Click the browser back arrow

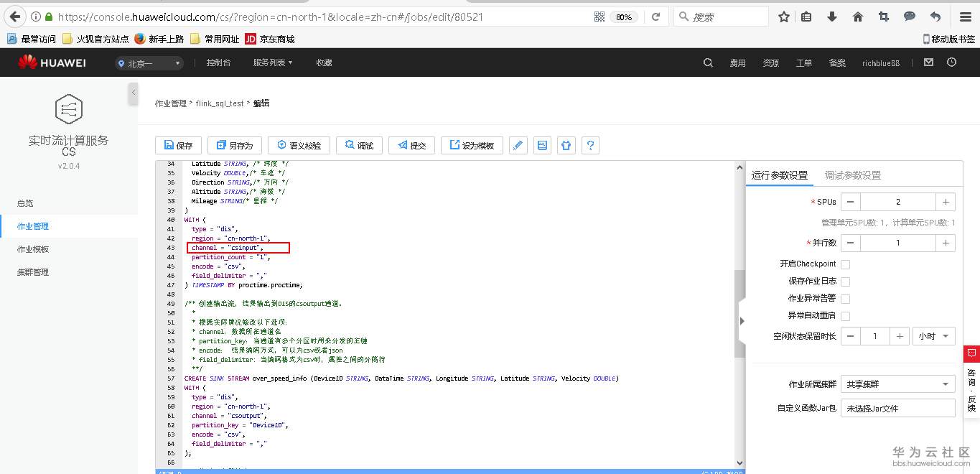pyautogui.click(x=14, y=17)
